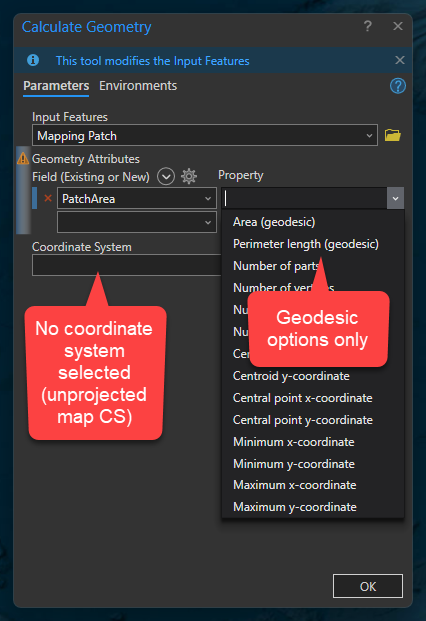Screen dimensions: 426x621
Task: Click the field settings gear icon
Action: pyautogui.click(x=189, y=176)
